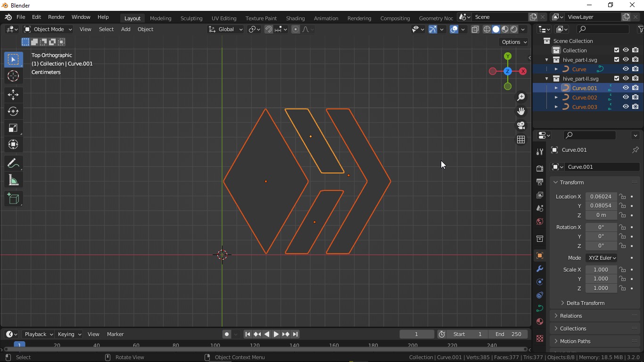
Task: Click the current frame field showing 1
Action: point(417,334)
